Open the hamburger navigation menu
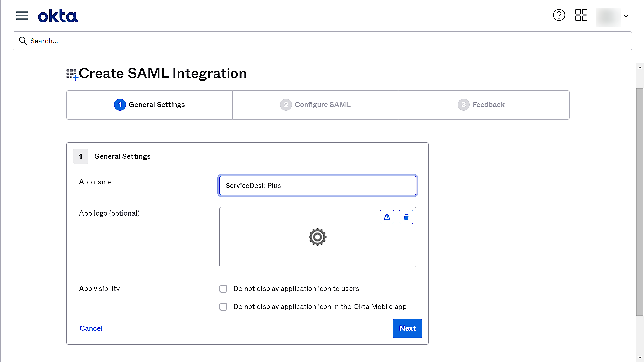The image size is (644, 362). 22,16
